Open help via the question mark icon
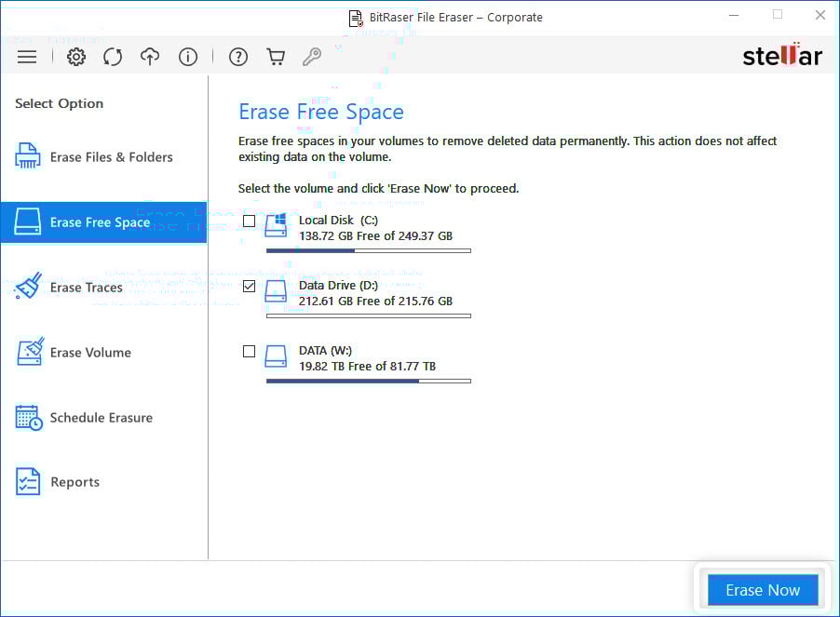 [238, 57]
